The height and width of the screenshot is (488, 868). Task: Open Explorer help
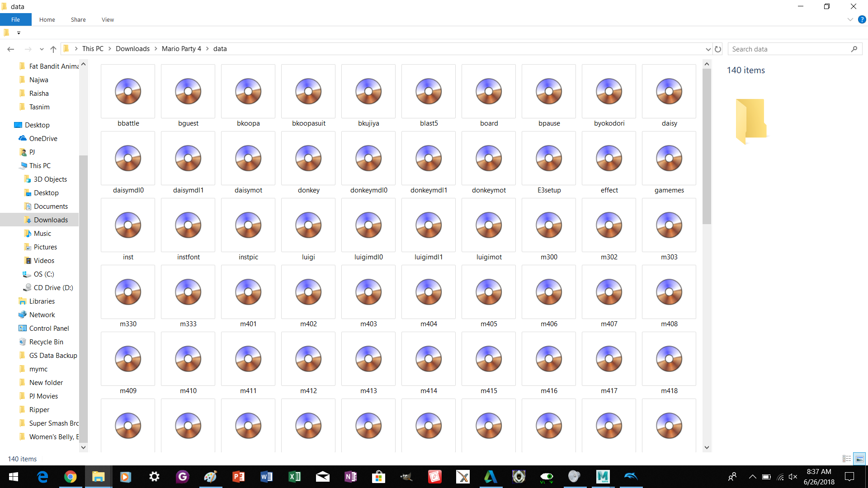862,19
